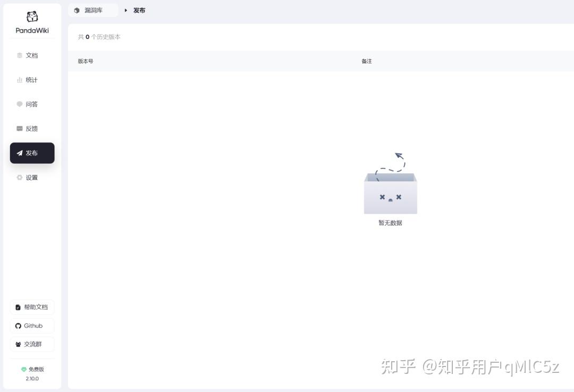The width and height of the screenshot is (574, 392).
Task: Click the breadcrumb arrow after 漏洞库
Action: click(x=126, y=10)
